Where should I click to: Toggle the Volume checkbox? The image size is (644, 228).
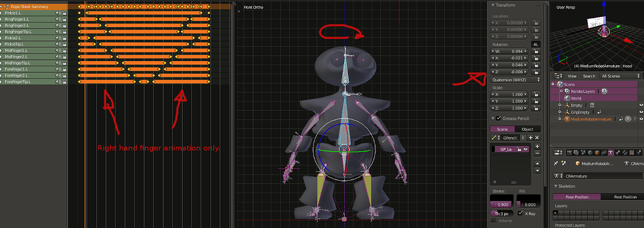tap(494, 220)
